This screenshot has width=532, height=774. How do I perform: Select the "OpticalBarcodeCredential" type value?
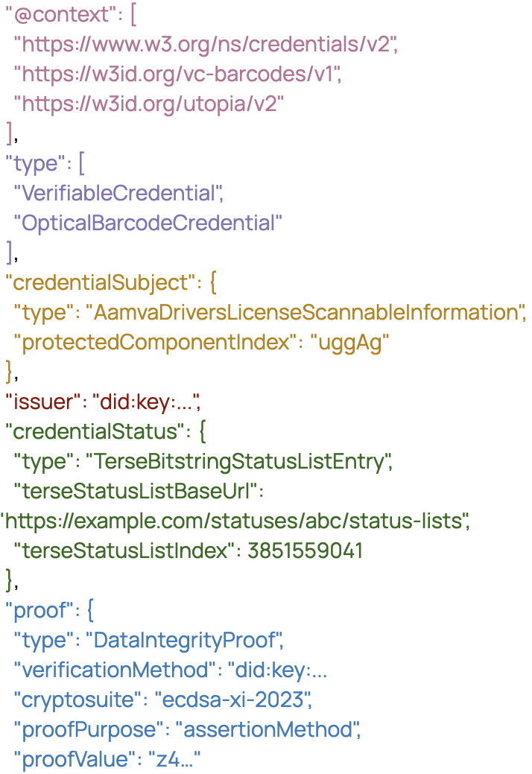pyautogui.click(x=148, y=223)
